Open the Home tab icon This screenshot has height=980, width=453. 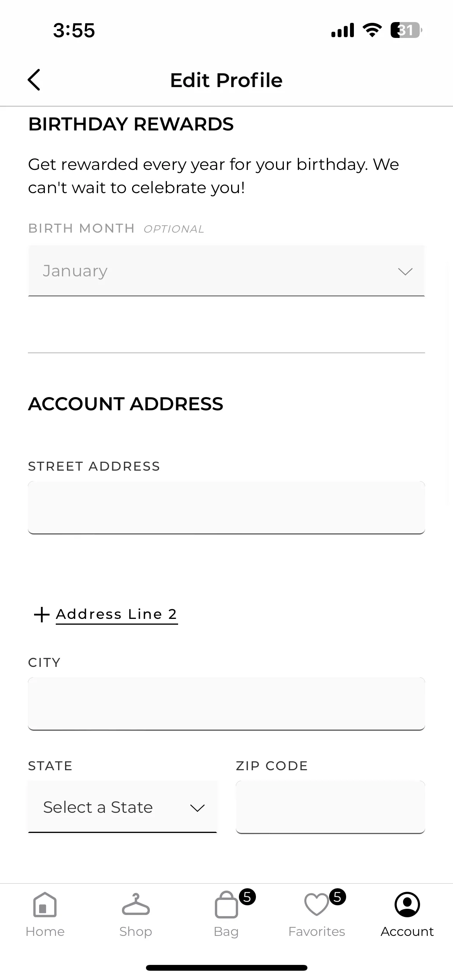[x=45, y=905]
